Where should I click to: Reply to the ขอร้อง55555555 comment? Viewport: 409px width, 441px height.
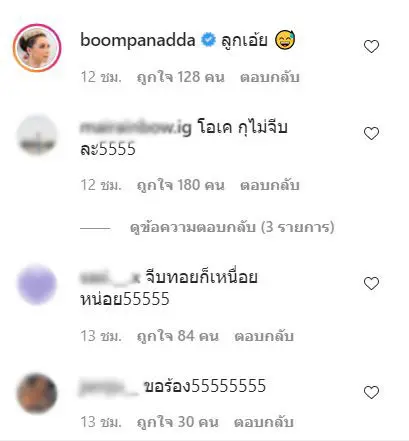[x=264, y=422]
